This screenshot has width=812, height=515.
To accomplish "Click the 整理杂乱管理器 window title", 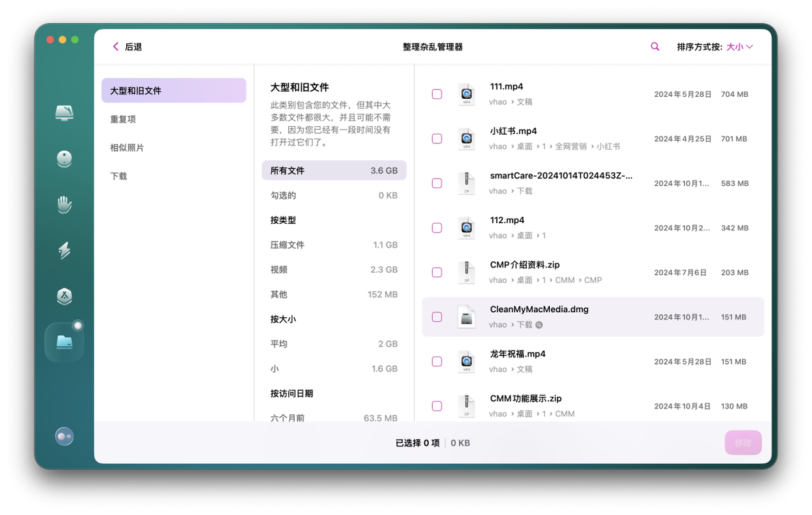I will [433, 47].
